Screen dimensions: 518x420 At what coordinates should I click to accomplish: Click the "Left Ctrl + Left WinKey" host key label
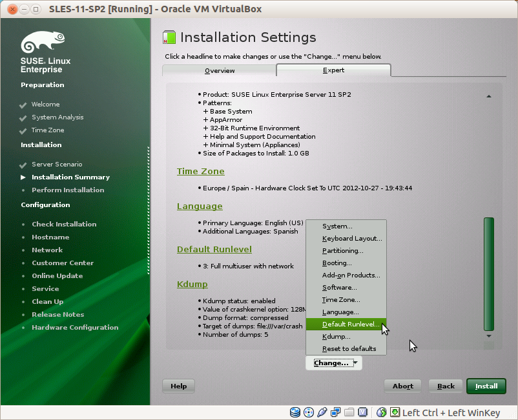coord(451,413)
